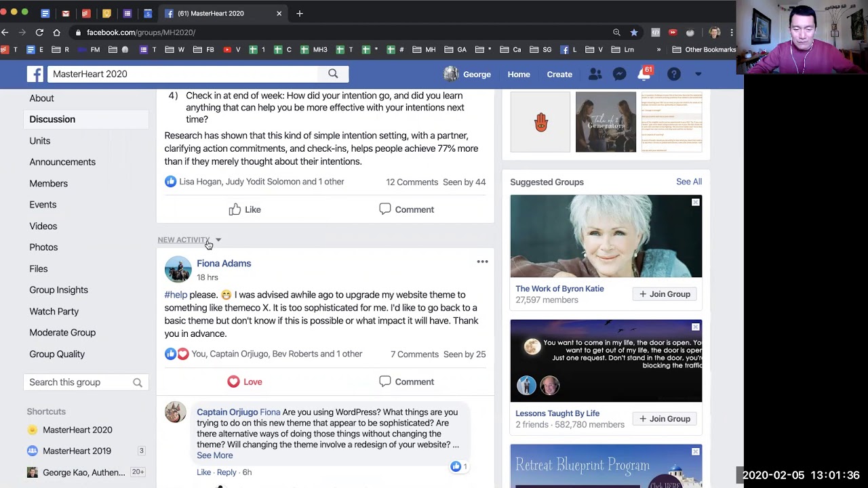Click the Generators photo thumbnail
The height and width of the screenshot is (488, 868).
coord(606,122)
